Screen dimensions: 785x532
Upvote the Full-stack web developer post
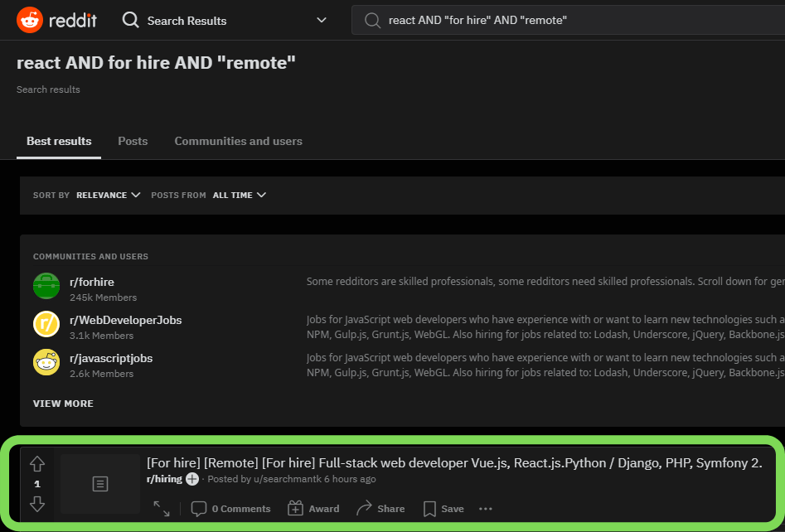click(37, 464)
